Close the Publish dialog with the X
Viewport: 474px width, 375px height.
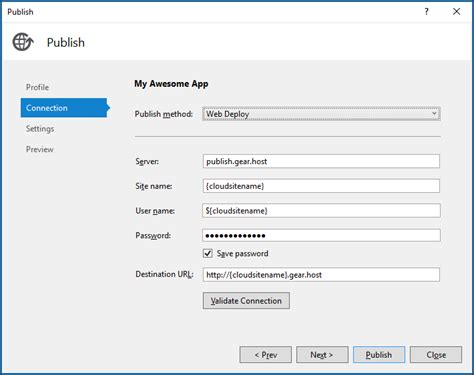coord(456,12)
